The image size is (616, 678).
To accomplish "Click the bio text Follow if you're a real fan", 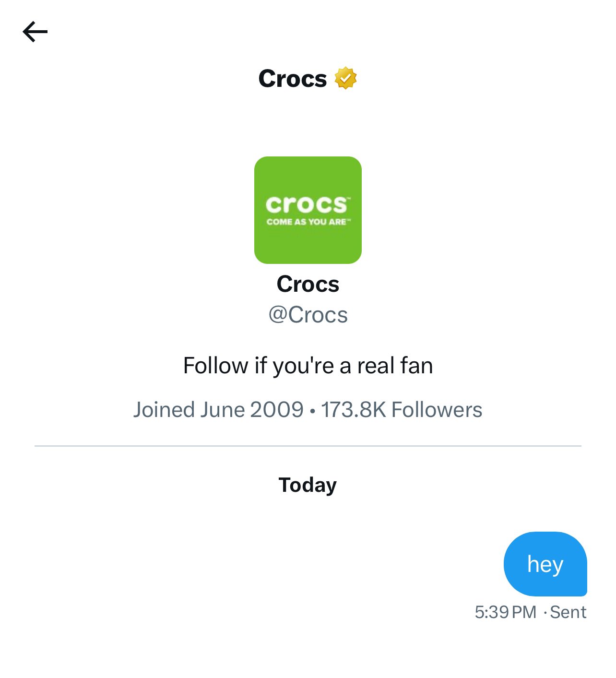I will [308, 366].
